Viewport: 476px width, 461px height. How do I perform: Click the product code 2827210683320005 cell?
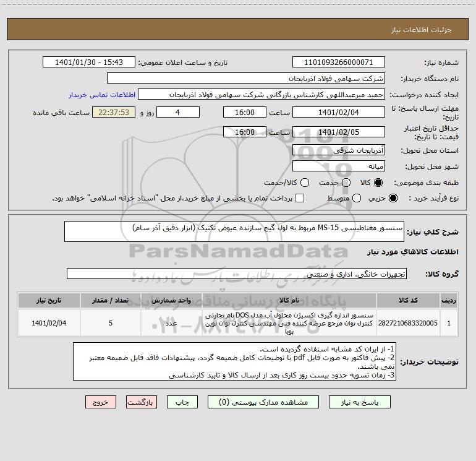tap(408, 323)
